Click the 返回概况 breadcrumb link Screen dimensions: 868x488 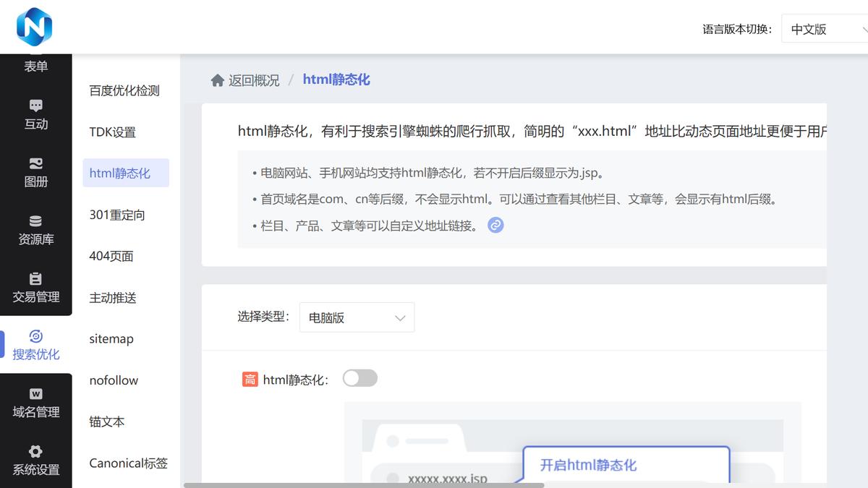254,80
